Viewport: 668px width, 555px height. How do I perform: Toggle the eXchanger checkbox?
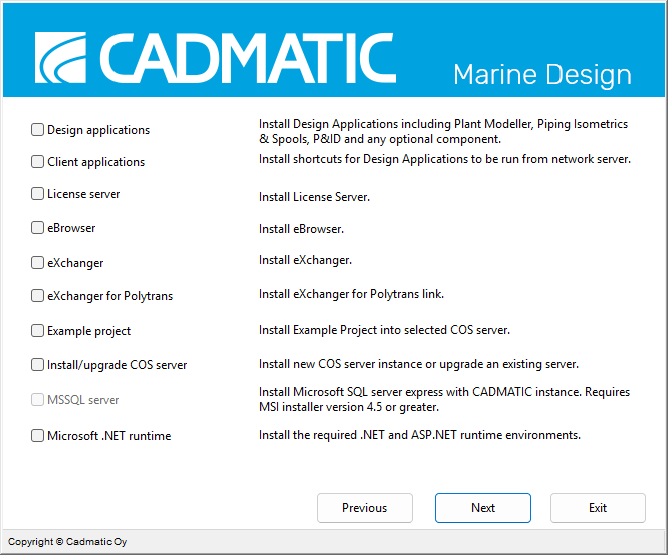click(38, 263)
